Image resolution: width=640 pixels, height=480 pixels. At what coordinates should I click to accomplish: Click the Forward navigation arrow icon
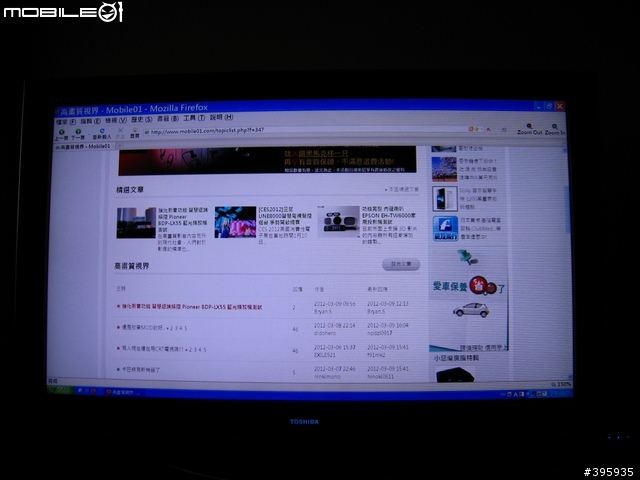[x=78, y=131]
